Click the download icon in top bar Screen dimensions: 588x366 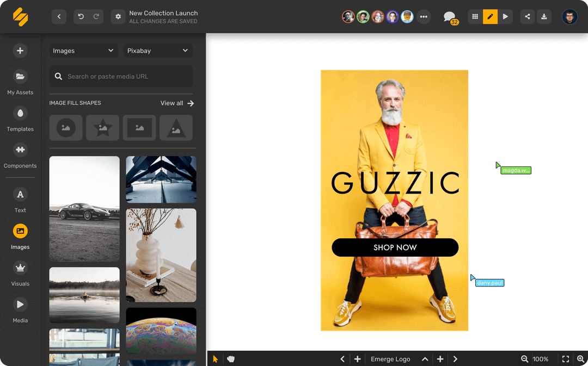click(x=544, y=17)
